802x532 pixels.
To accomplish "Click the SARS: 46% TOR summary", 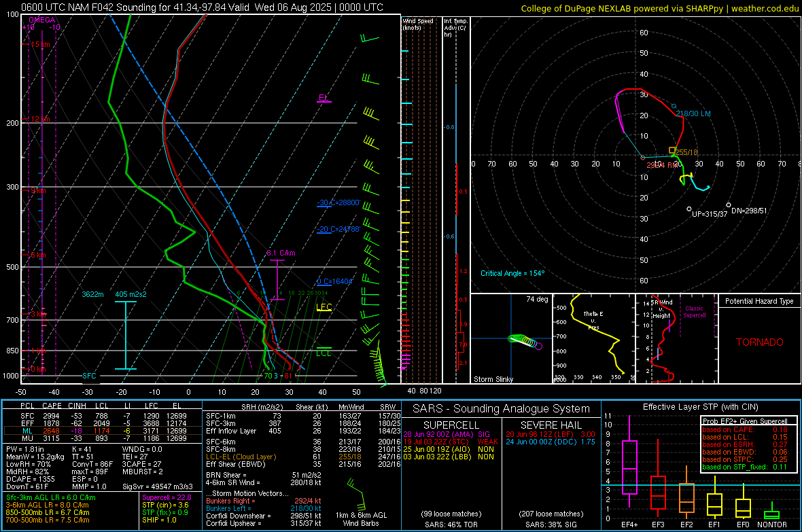I will tap(451, 525).
